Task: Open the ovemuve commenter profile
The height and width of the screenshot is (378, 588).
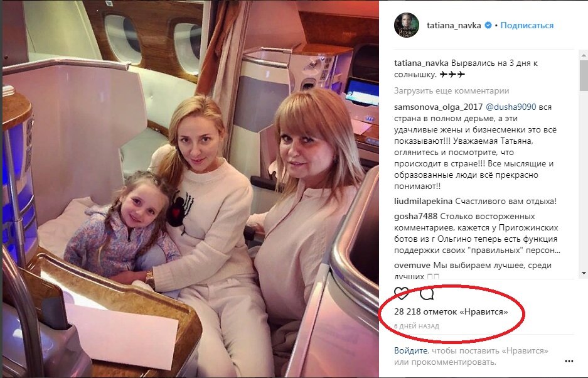Action: click(x=412, y=266)
